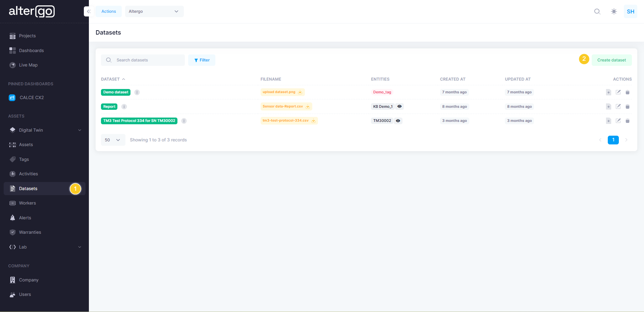
Task: Open Workers from the sidebar
Action: coord(28,203)
